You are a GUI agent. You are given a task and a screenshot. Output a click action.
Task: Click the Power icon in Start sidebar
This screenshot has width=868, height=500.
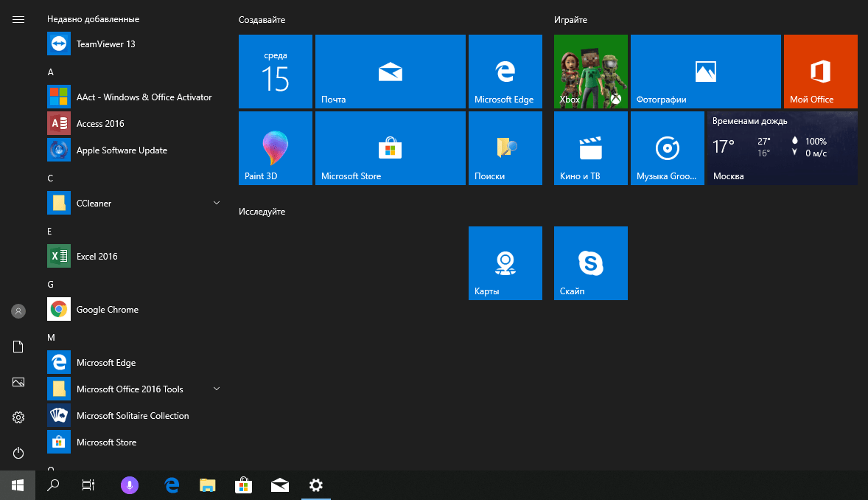(x=18, y=453)
